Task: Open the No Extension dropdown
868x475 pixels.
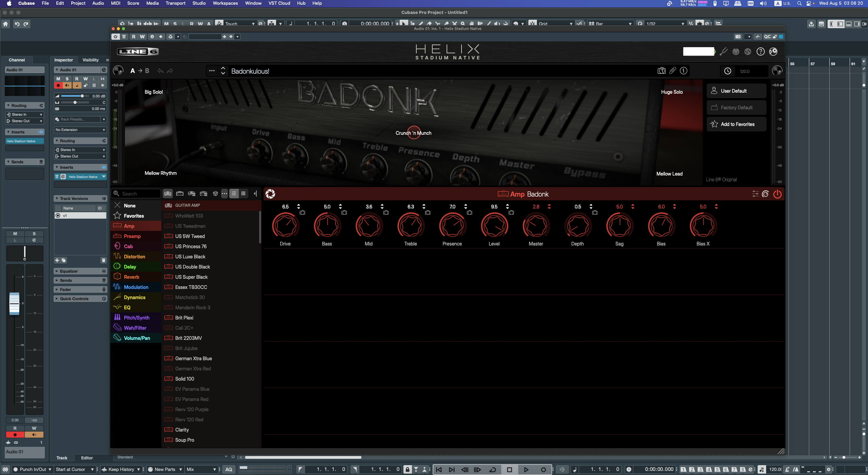Action: point(80,130)
